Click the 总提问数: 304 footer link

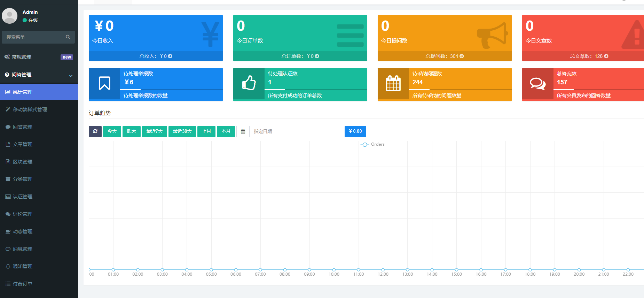point(445,56)
